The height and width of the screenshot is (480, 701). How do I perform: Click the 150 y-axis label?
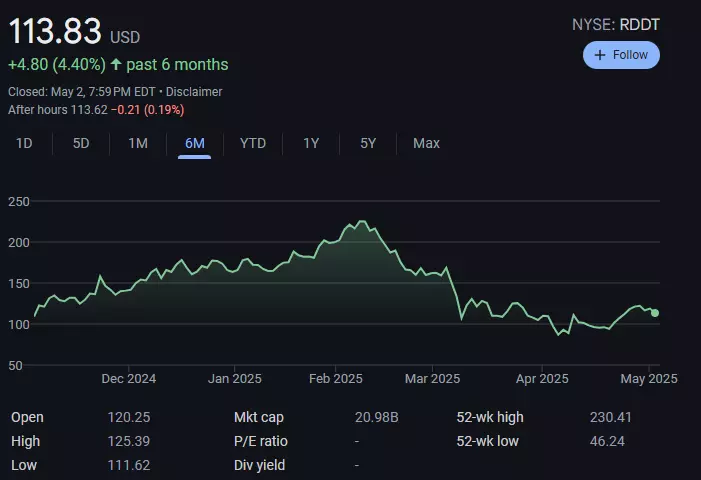click(19, 284)
